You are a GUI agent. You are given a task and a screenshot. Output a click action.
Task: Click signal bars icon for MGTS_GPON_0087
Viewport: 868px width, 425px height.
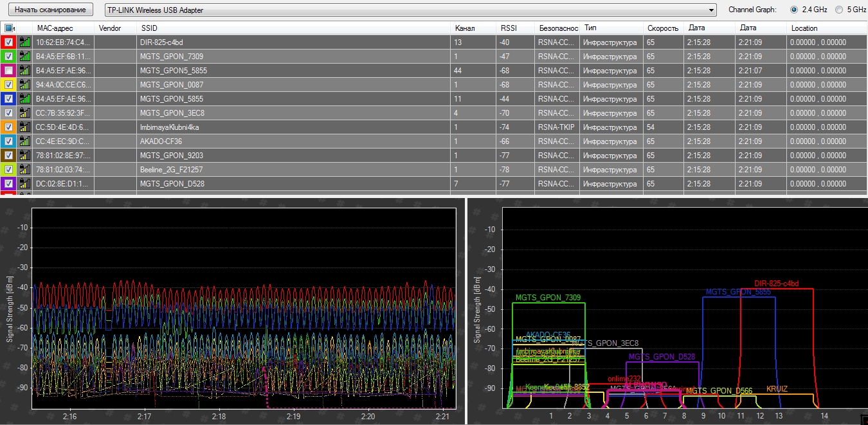(25, 85)
